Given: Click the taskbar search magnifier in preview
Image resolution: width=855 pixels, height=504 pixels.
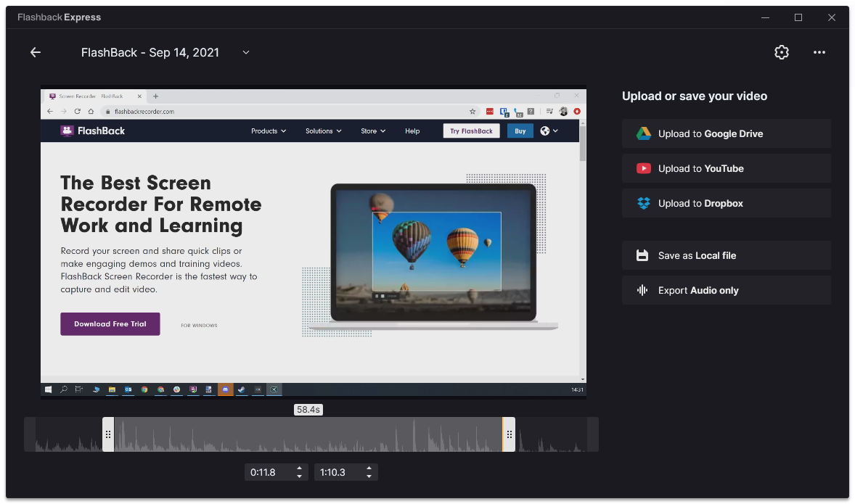Looking at the screenshot, I should click(x=64, y=389).
